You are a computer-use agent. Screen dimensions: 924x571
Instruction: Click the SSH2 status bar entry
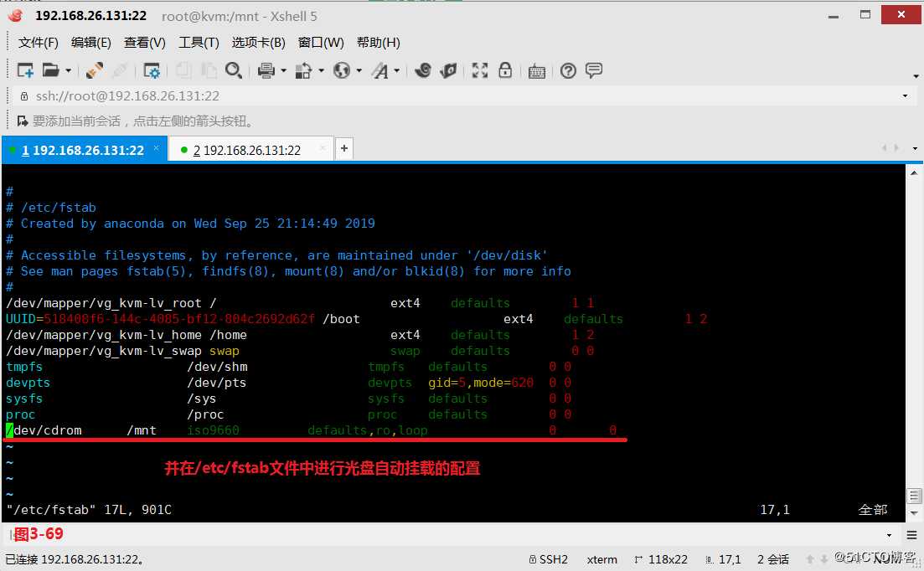click(549, 559)
